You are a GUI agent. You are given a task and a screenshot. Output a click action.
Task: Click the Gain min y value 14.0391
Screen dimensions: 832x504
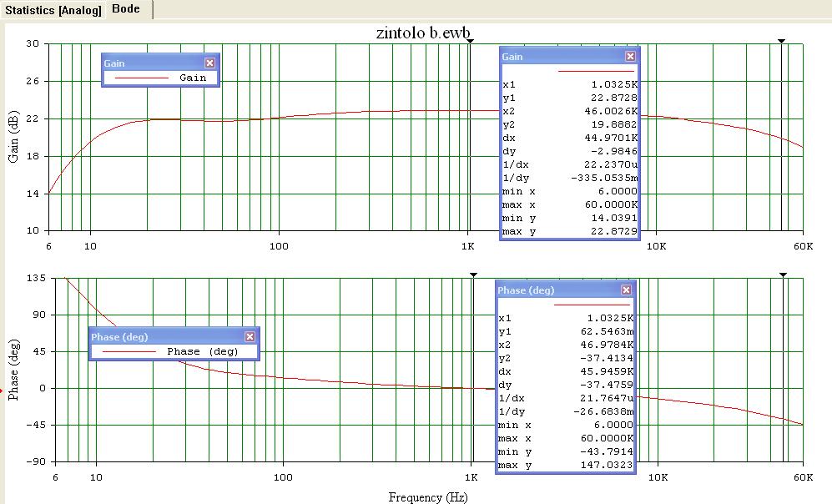point(614,218)
